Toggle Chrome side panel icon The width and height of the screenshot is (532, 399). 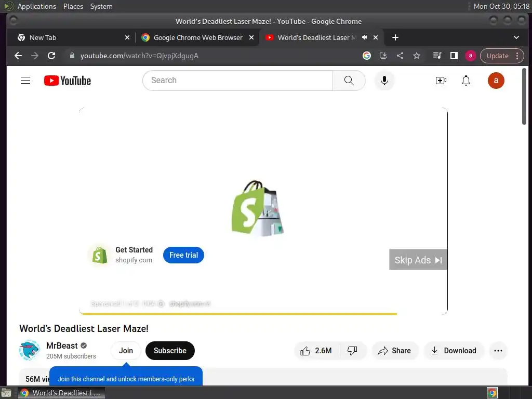coord(454,56)
